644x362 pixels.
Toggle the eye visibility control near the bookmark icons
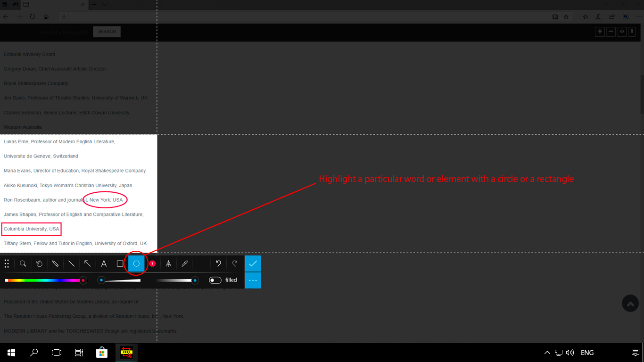(621, 32)
